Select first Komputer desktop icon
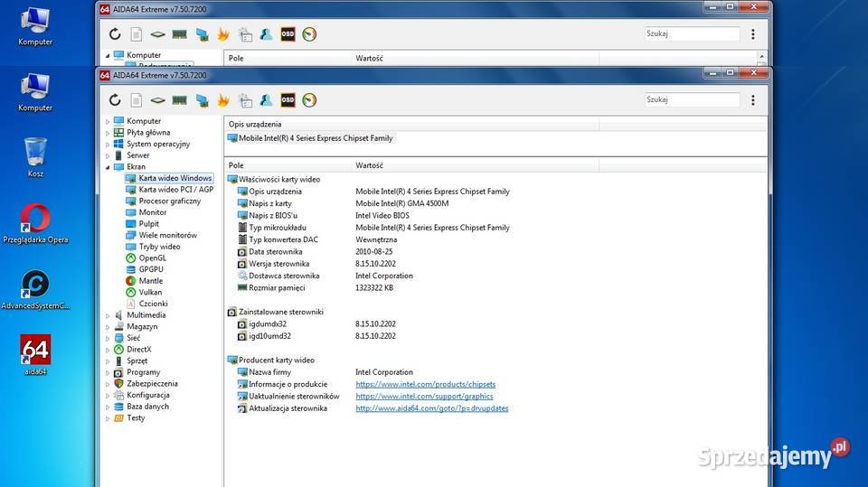The height and width of the screenshot is (487, 868). click(35, 26)
